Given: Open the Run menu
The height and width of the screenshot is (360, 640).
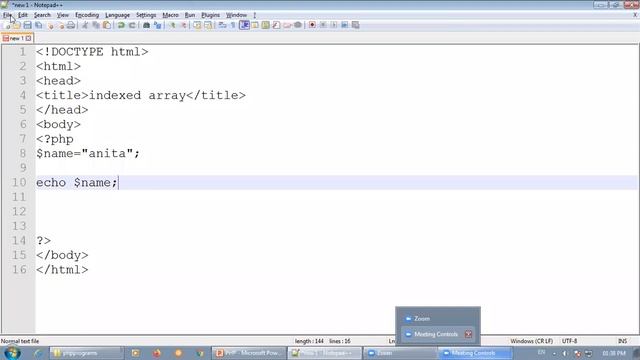Looking at the screenshot, I should pyautogui.click(x=190, y=15).
